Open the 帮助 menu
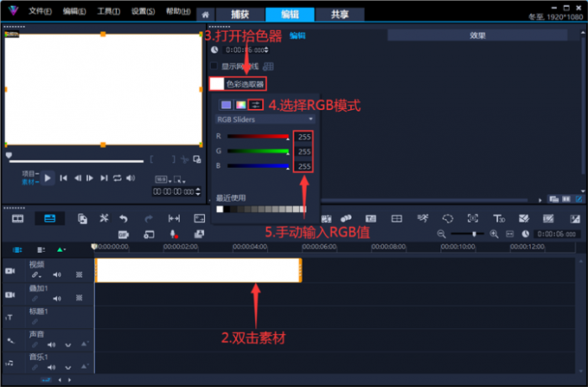 point(178,11)
